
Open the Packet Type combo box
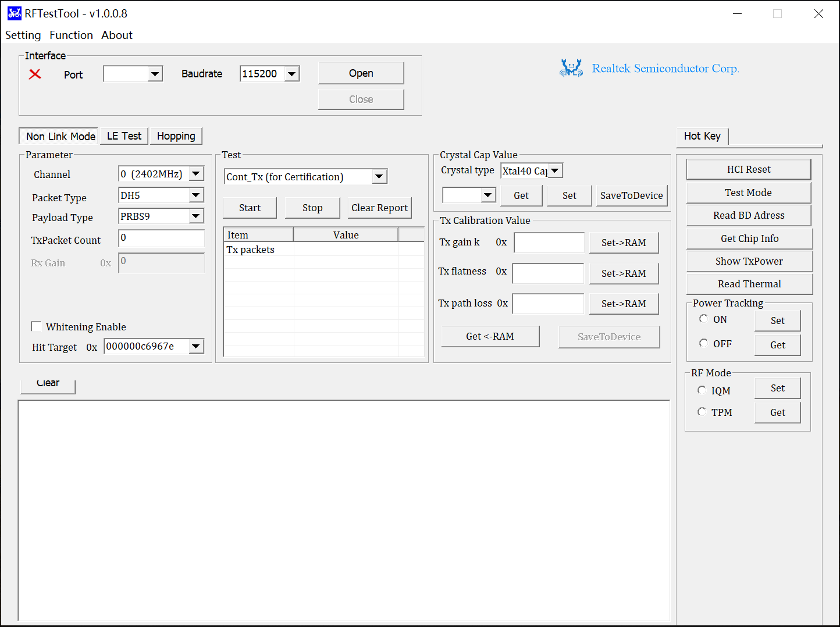[x=196, y=195]
